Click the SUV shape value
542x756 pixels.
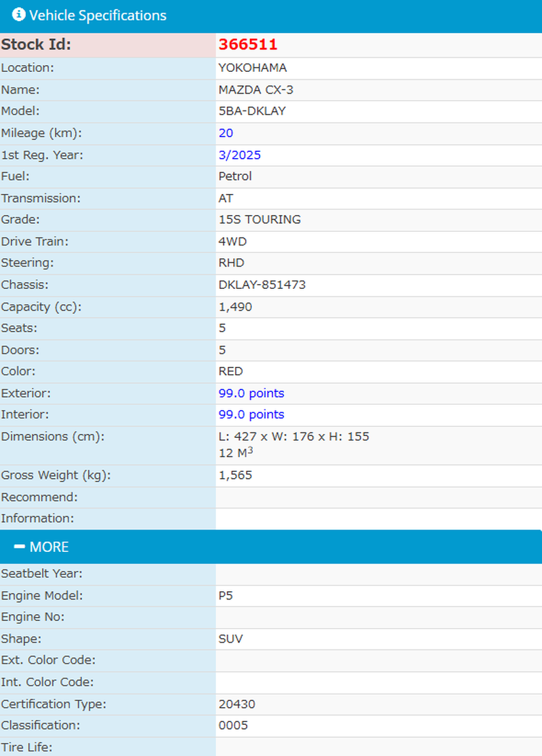(x=231, y=639)
